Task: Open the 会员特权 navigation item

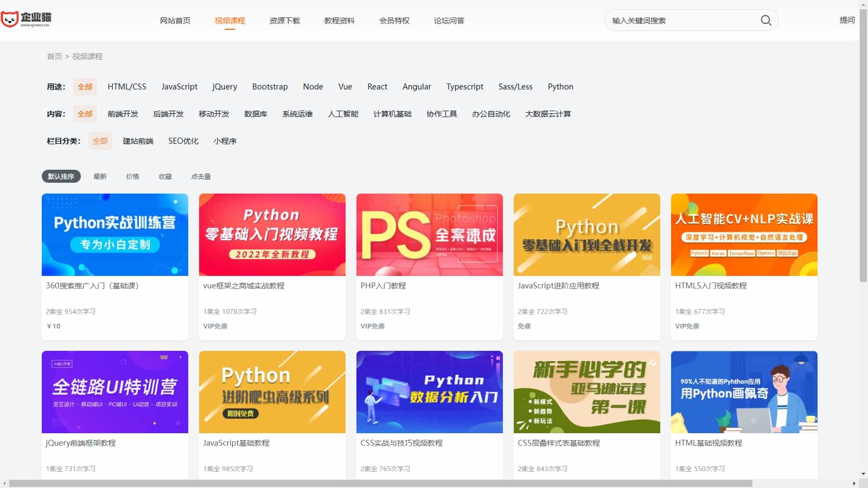Action: pyautogui.click(x=394, y=21)
